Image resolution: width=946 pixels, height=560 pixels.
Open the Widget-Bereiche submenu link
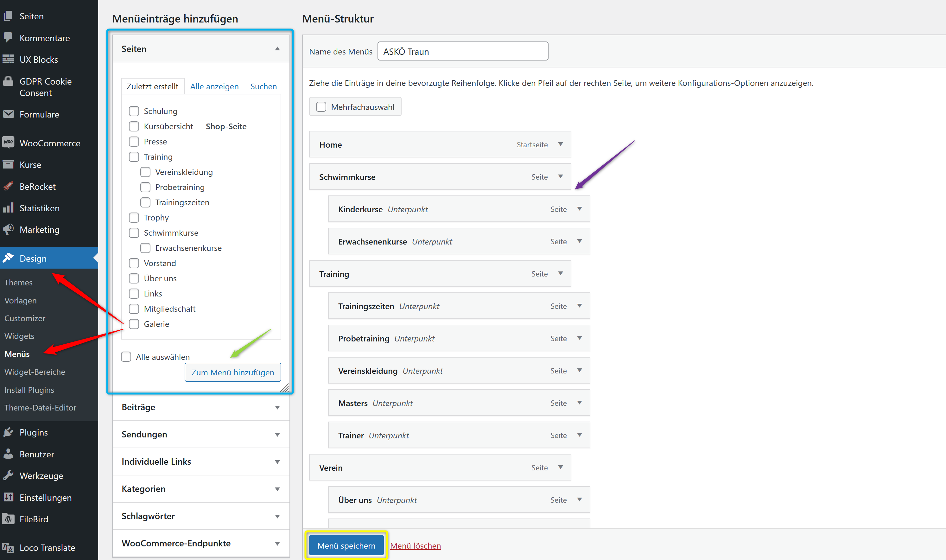click(35, 372)
